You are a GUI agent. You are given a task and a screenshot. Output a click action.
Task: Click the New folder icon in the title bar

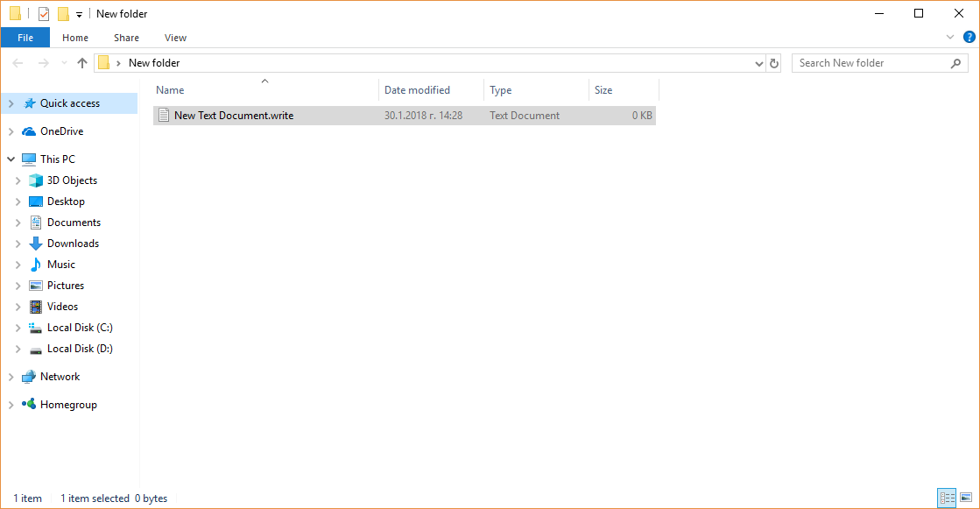click(x=63, y=14)
